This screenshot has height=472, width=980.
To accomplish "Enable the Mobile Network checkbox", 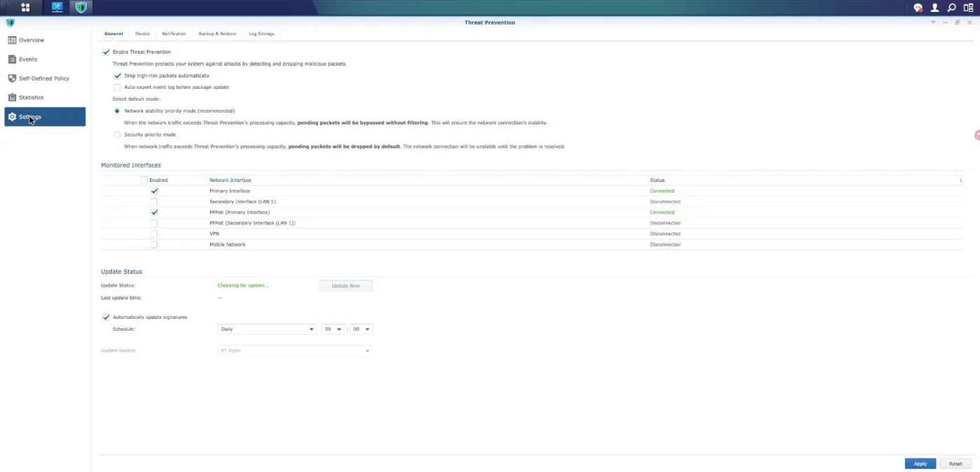I will 154,245.
